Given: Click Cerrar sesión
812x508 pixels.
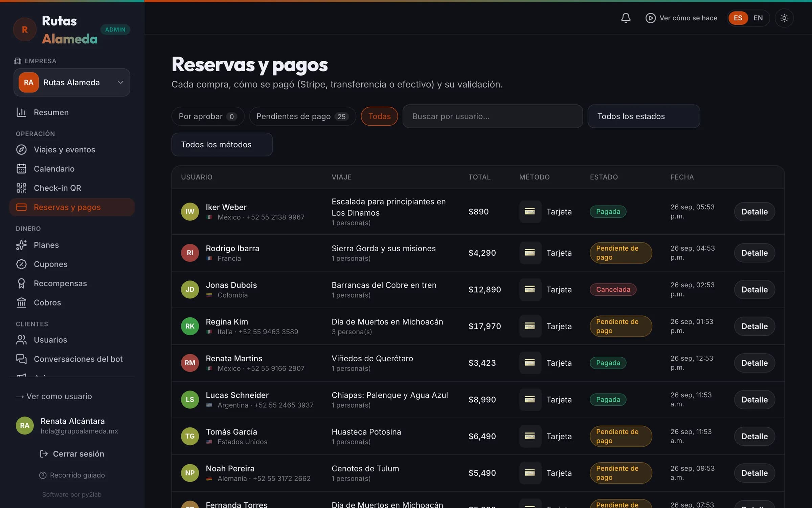Looking at the screenshot, I should click(x=72, y=454).
